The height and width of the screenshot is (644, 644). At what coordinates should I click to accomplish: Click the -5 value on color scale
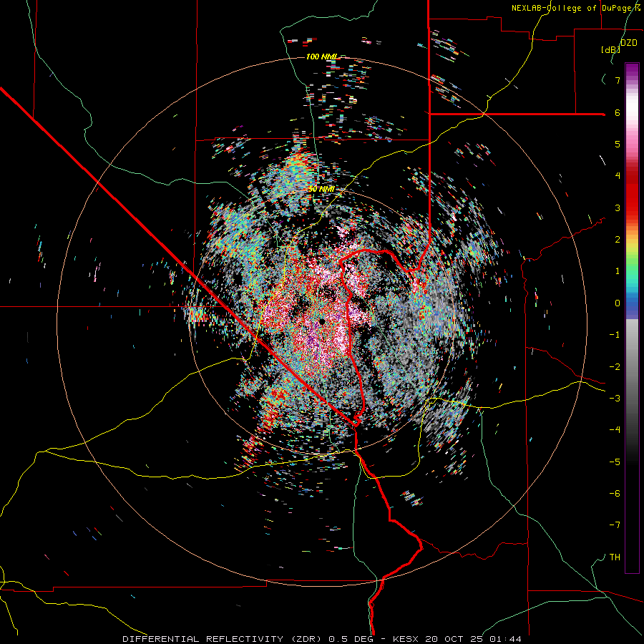615,462
